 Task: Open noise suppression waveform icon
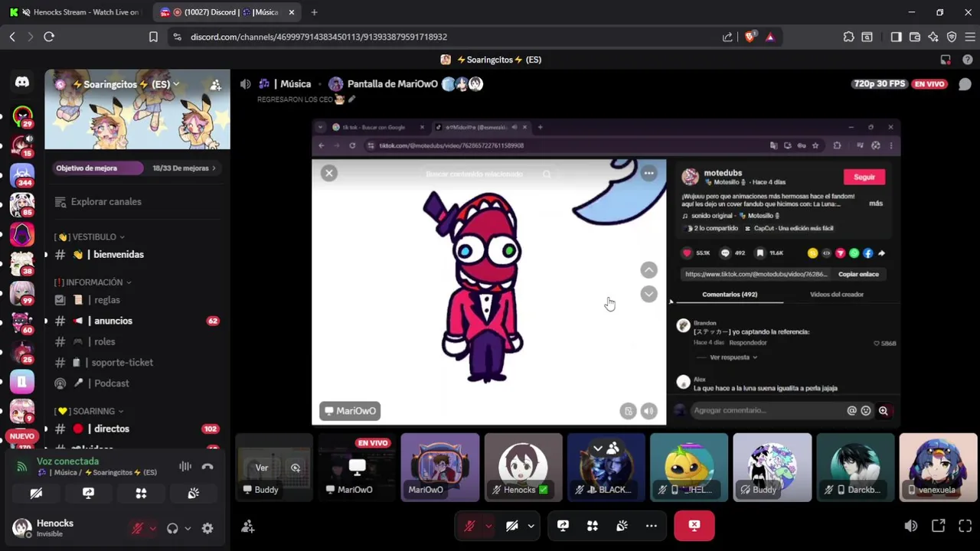point(185,466)
